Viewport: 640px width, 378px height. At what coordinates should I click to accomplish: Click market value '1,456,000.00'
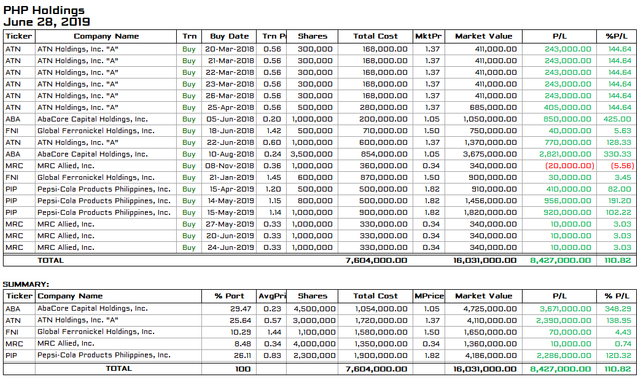tap(490, 201)
